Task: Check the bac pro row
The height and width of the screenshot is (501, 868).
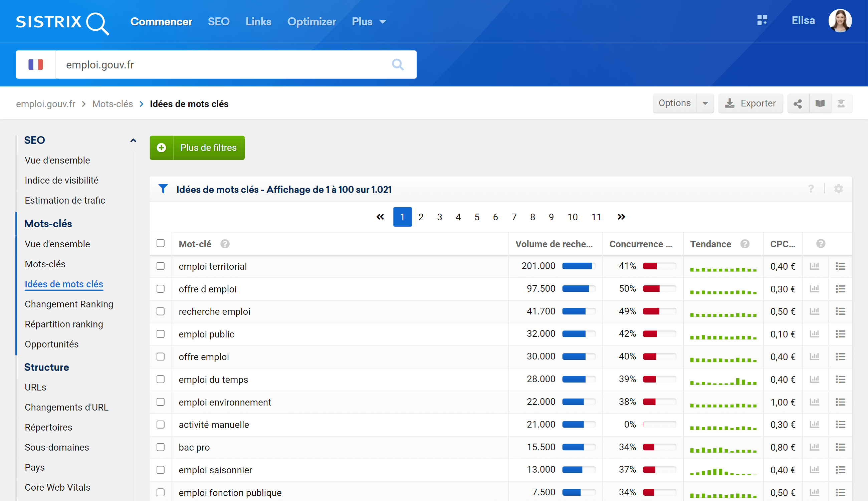Action: click(x=160, y=447)
